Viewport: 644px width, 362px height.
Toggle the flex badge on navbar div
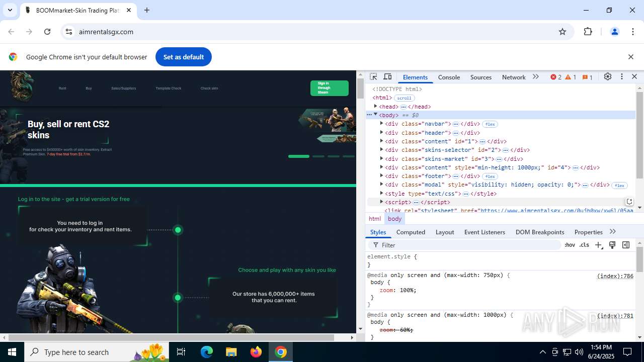point(490,124)
